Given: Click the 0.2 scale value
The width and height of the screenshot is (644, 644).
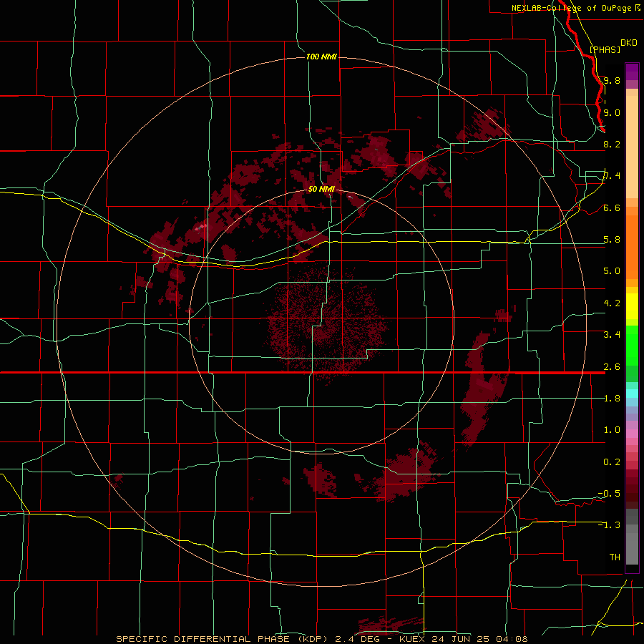Looking at the screenshot, I should coord(612,462).
